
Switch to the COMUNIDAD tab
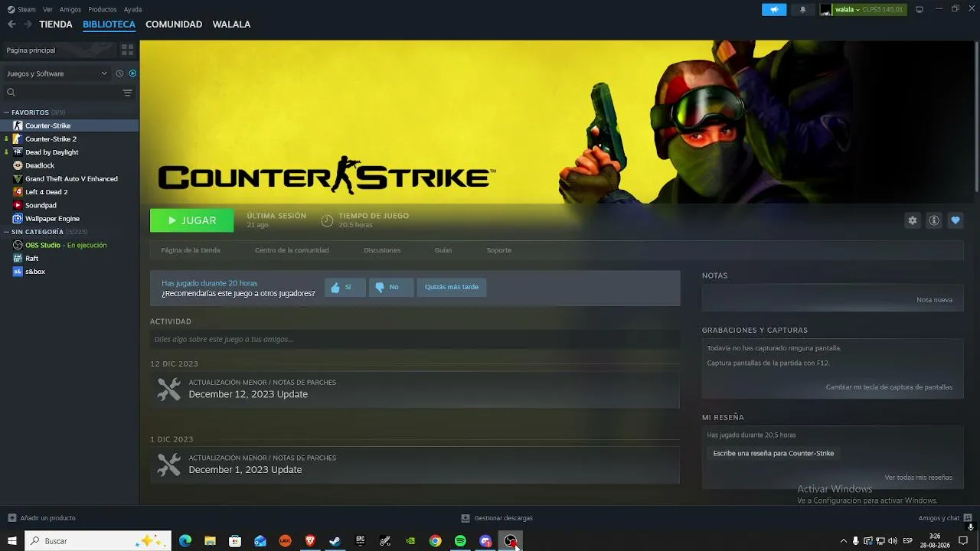click(x=174, y=24)
